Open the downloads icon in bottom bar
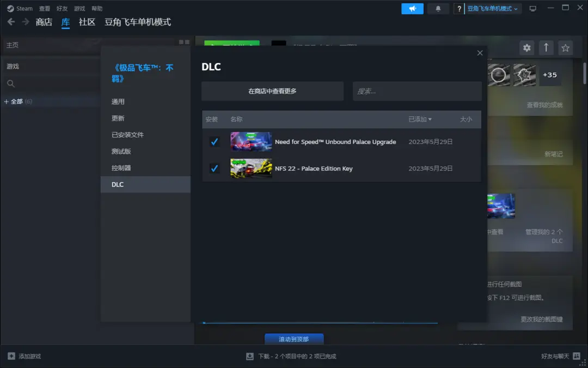The image size is (588, 368). [250, 356]
